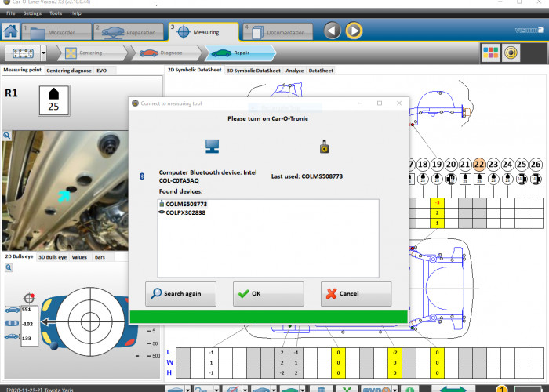The height and width of the screenshot is (392, 549).
Task: Show the 3D Symbolic DataSheet tab
Action: [253, 71]
